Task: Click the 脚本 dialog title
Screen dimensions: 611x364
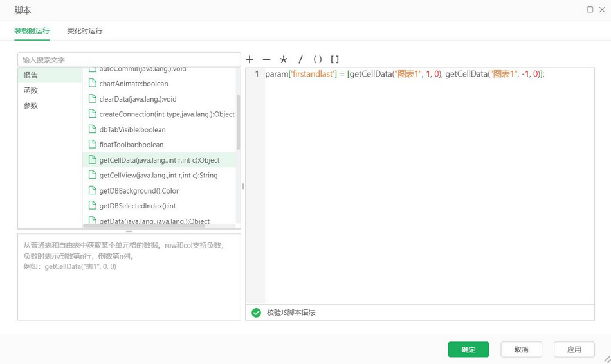Action: (23, 10)
